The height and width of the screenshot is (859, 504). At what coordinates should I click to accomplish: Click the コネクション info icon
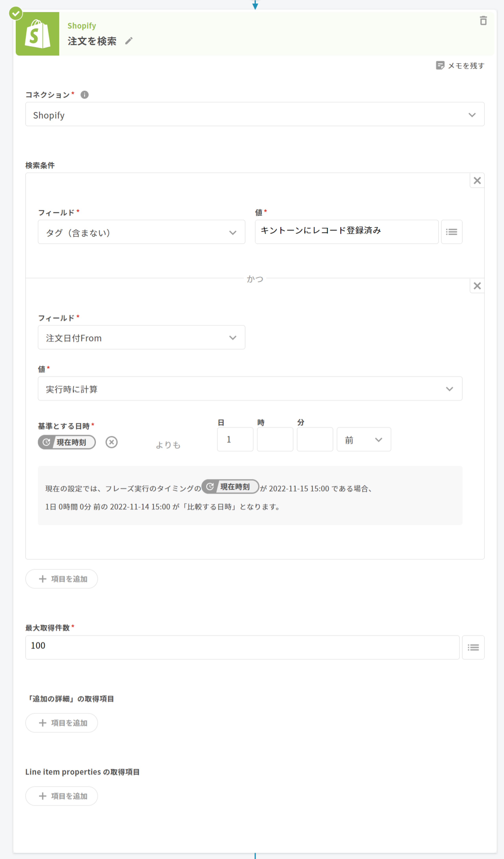(84, 95)
